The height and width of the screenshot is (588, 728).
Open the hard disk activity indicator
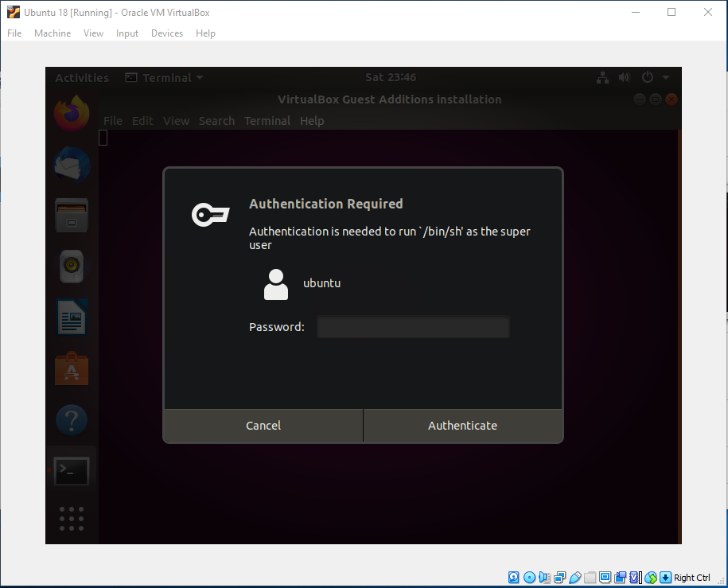tap(513, 578)
